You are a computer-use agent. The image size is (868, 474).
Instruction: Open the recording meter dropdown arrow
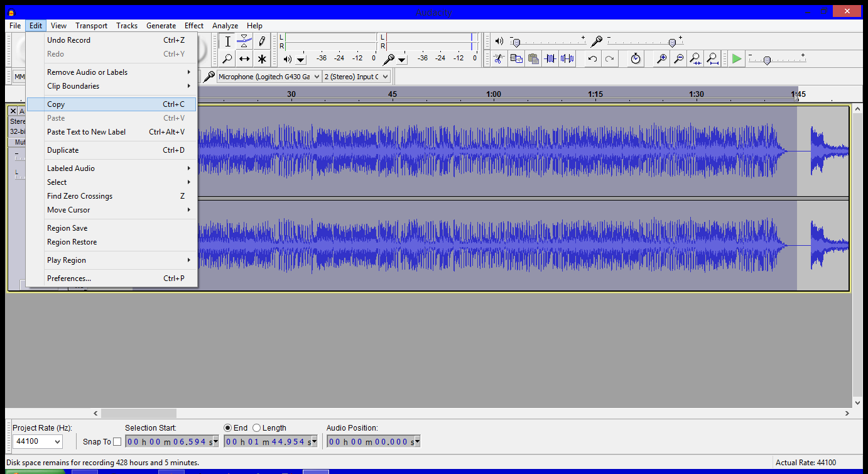click(402, 60)
